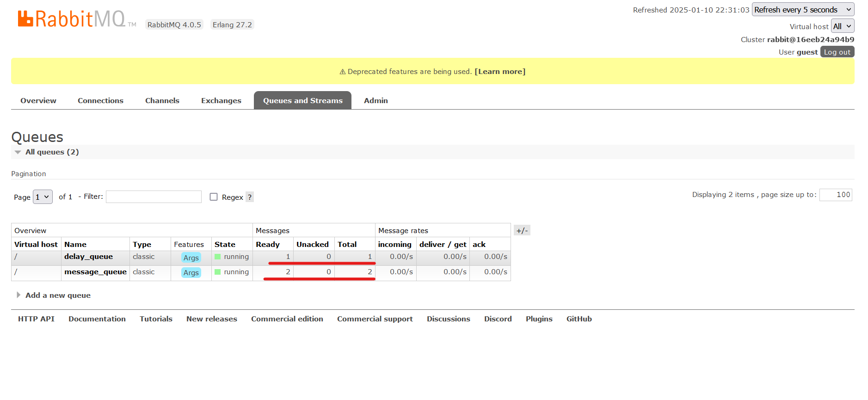
Task: Open the Learn more link
Action: coord(500,71)
